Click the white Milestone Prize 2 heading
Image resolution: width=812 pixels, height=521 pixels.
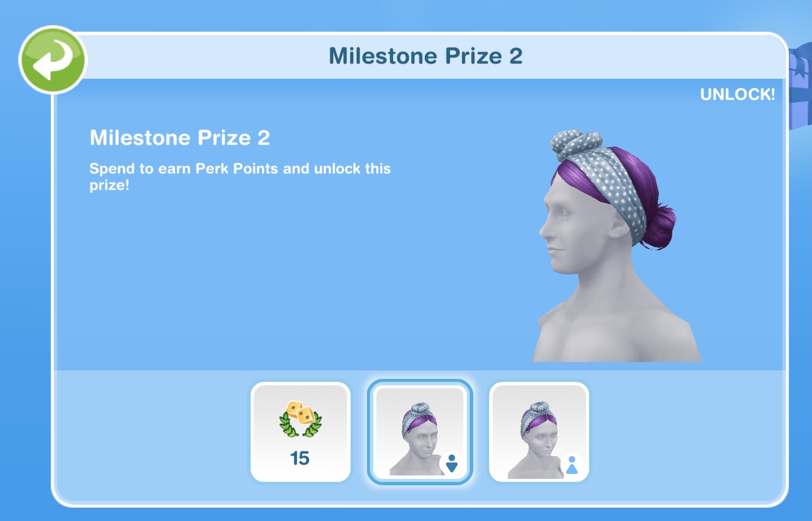pyautogui.click(x=180, y=138)
